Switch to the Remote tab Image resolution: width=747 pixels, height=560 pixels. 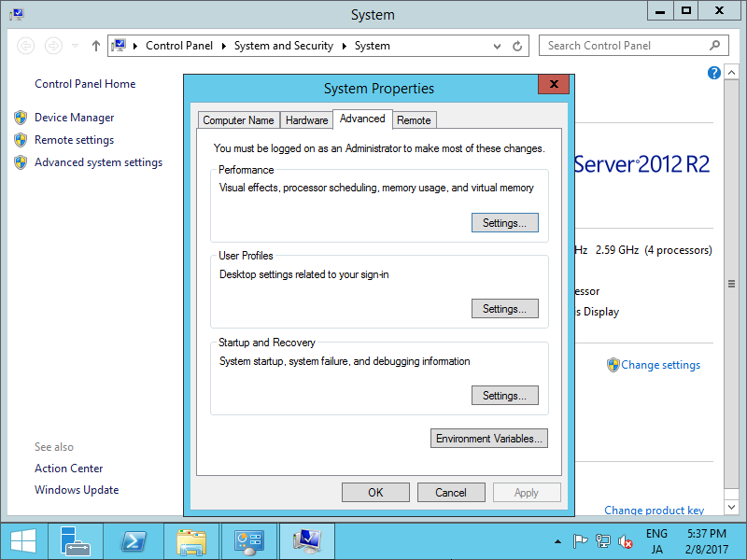click(x=414, y=119)
